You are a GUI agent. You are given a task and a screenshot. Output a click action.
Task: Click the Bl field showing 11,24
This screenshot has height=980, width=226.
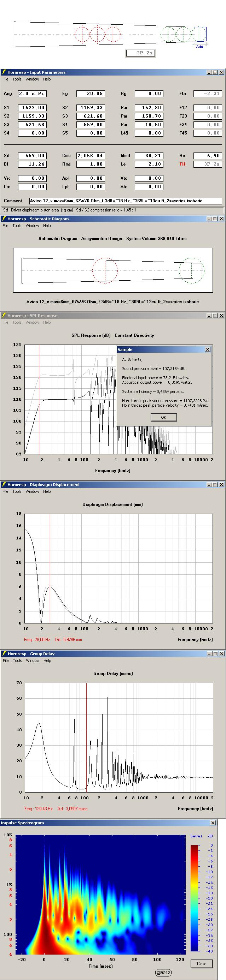pos(33,165)
